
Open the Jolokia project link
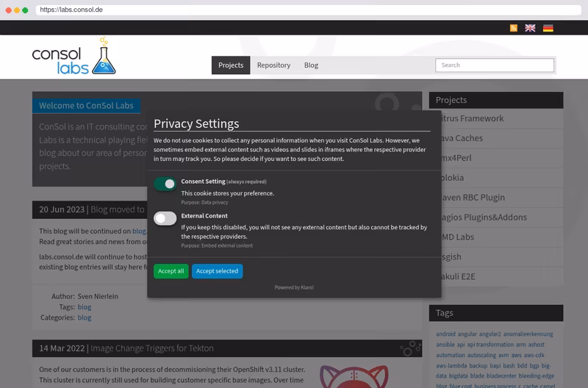496,178
